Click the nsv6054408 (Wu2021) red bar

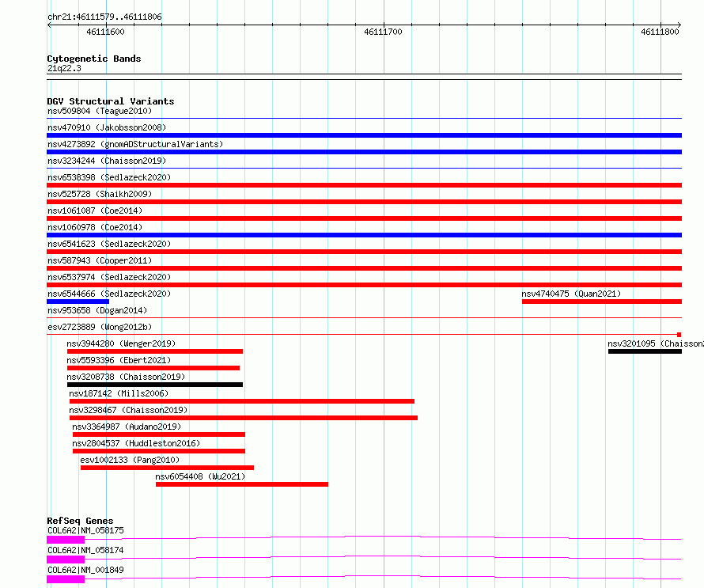242,484
